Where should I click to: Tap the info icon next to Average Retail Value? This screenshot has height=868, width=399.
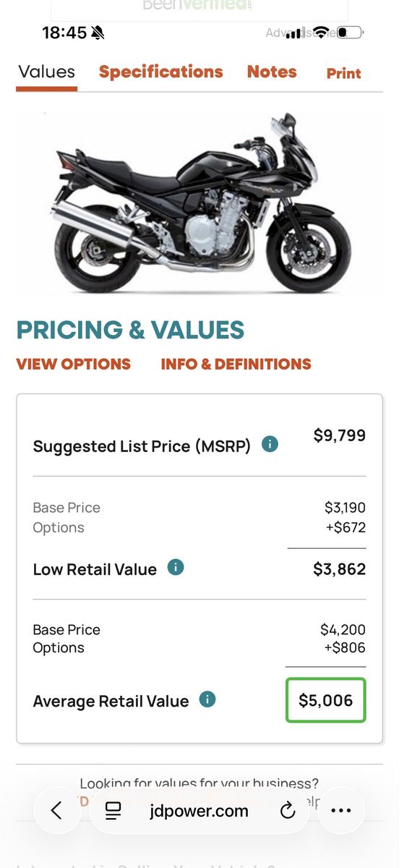click(207, 699)
